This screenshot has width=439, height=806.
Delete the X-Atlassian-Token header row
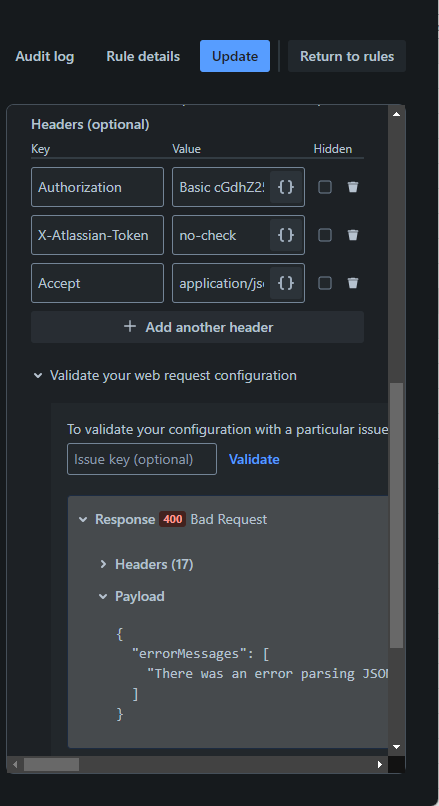(353, 235)
